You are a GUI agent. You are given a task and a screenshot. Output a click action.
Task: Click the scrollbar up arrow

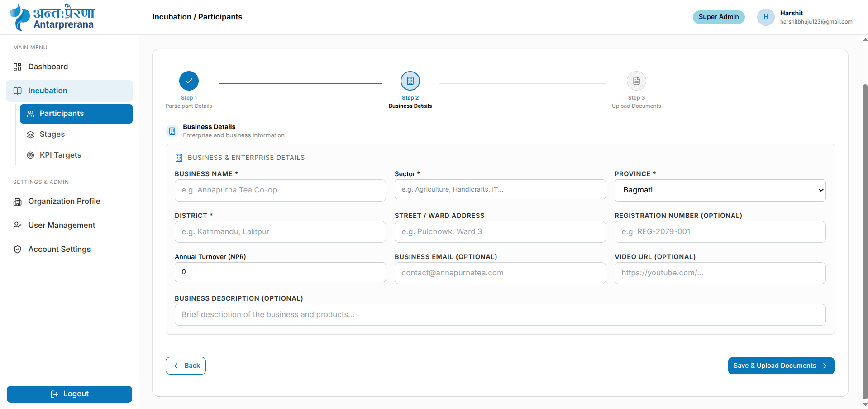click(x=865, y=40)
